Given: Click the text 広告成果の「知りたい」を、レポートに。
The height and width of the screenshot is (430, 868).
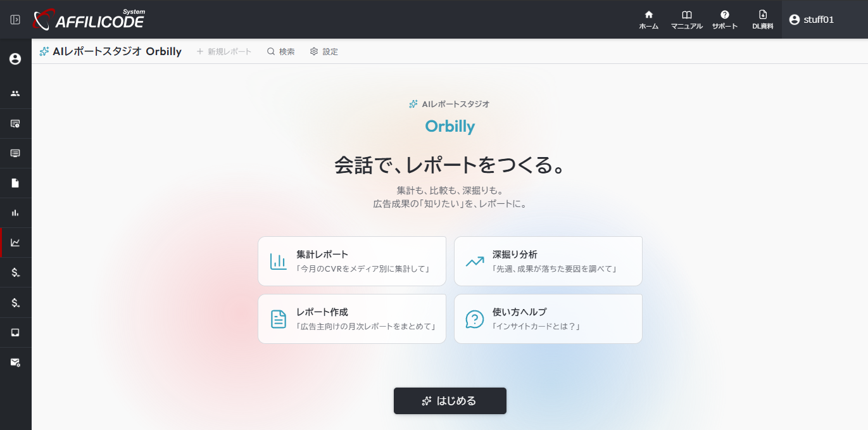Looking at the screenshot, I should (x=450, y=205).
